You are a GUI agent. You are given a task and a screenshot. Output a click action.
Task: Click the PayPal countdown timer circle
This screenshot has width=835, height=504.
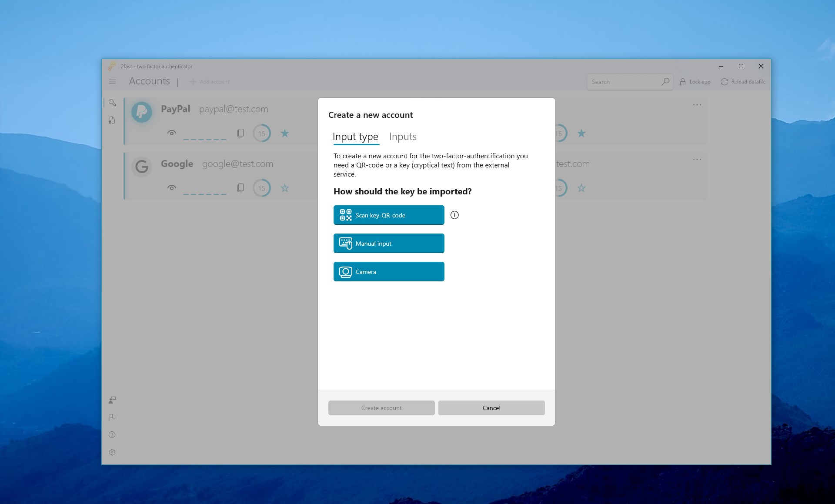click(262, 133)
